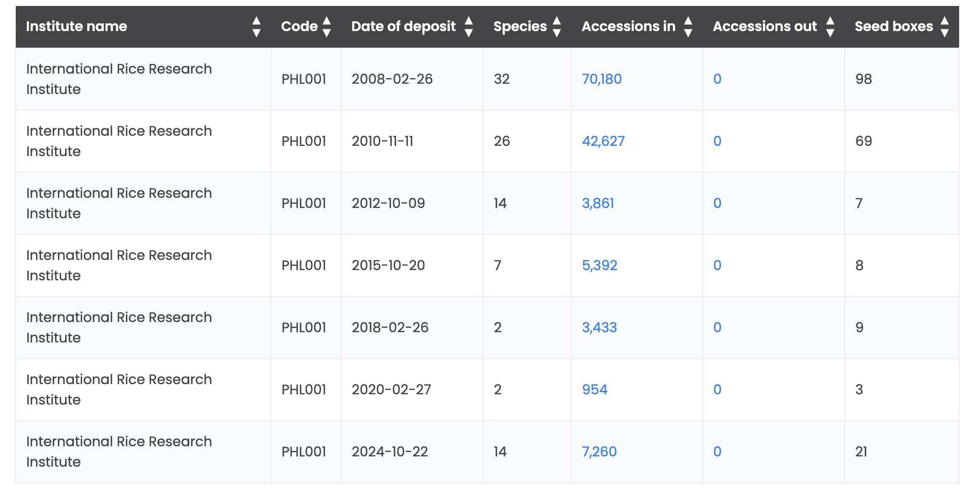This screenshot has height=496, width=980.
Task: Click the Species column sort icon
Action: point(556,27)
